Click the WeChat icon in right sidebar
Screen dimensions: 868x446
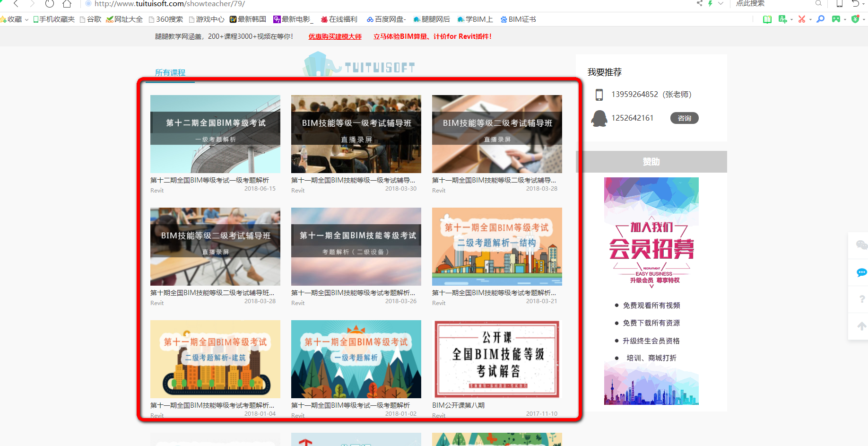tap(861, 245)
